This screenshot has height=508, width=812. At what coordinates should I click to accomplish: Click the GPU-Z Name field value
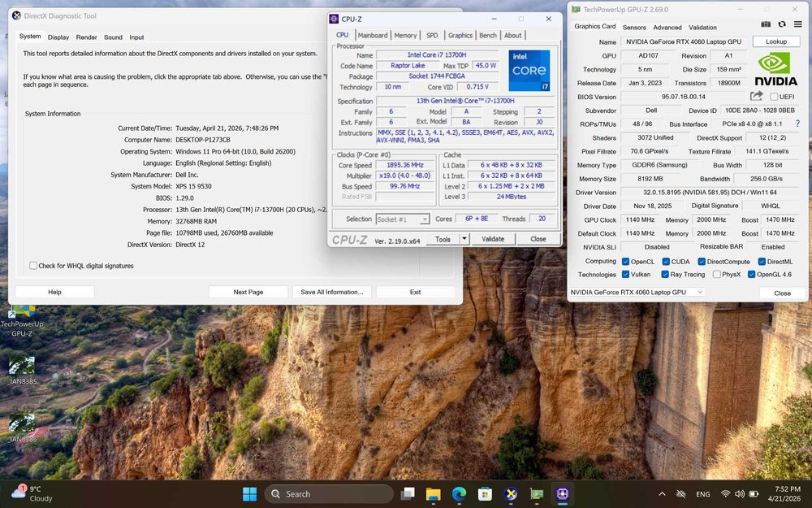click(x=684, y=41)
